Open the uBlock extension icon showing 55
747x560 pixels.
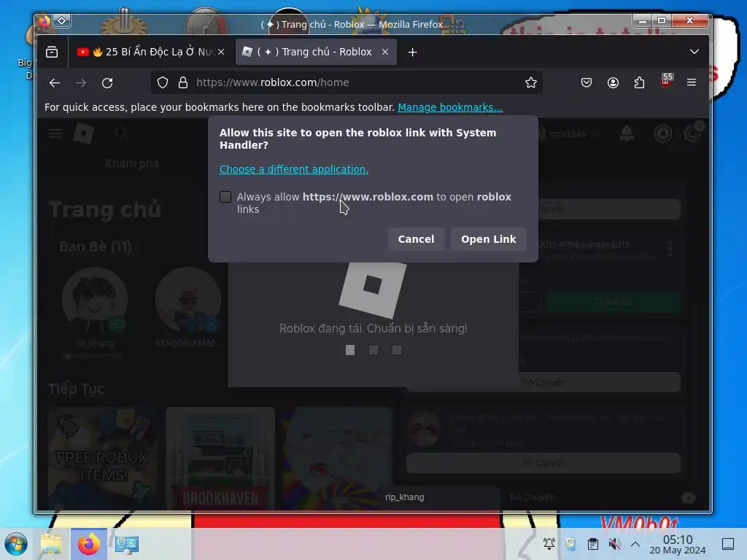coord(665,81)
